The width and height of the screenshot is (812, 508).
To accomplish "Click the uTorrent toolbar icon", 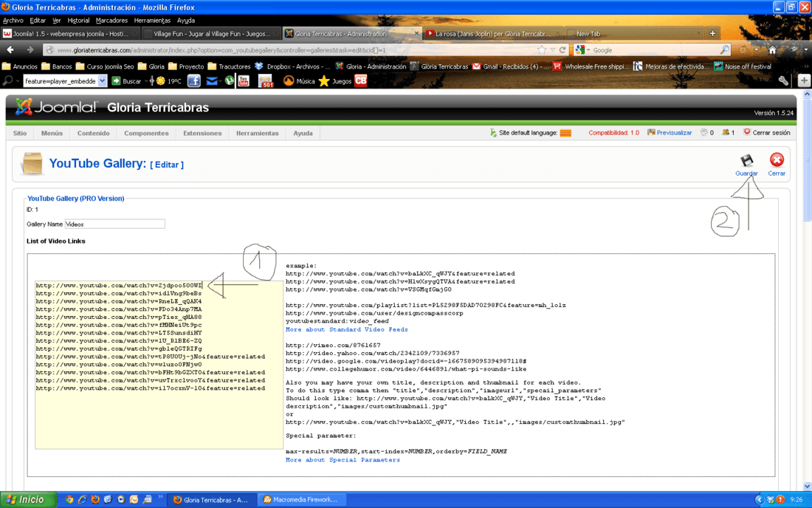I will tap(229, 80).
